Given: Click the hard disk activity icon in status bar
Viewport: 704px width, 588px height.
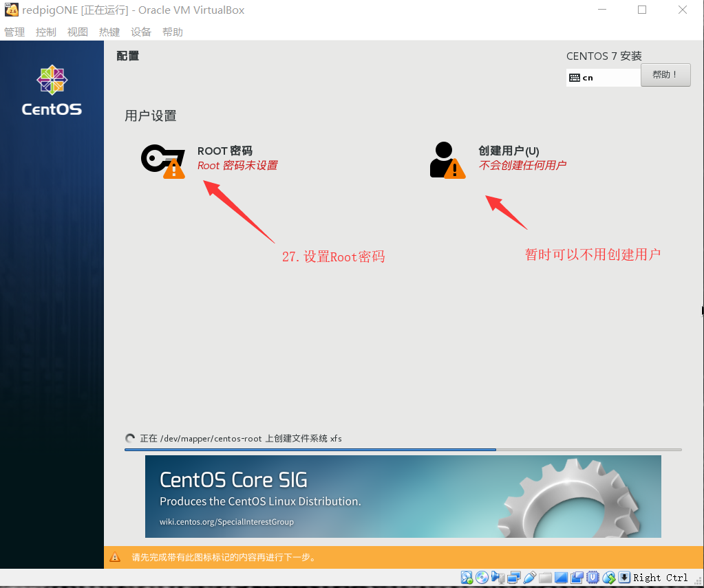Looking at the screenshot, I should (x=465, y=577).
